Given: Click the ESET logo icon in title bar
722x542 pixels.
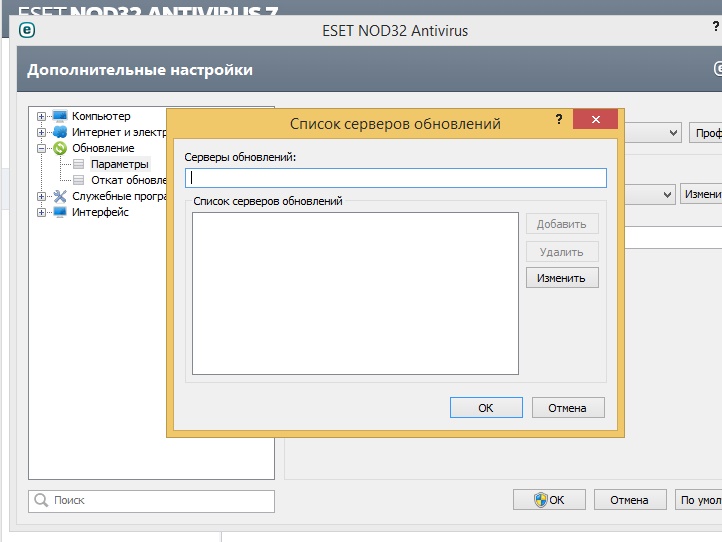Looking at the screenshot, I should tap(27, 30).
